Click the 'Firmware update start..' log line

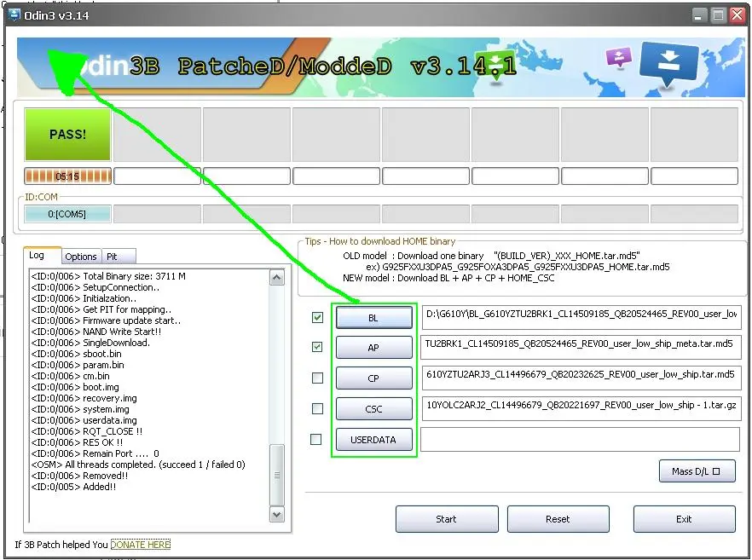pos(106,320)
